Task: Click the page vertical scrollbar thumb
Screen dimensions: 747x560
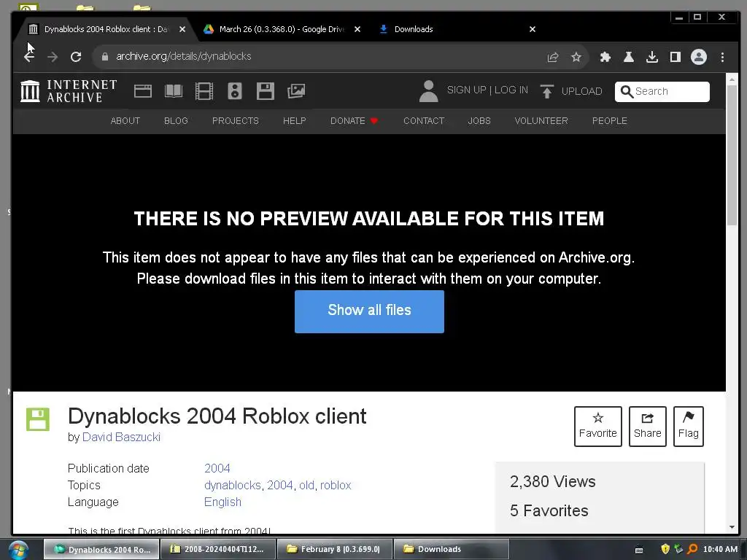Action: coord(732,155)
